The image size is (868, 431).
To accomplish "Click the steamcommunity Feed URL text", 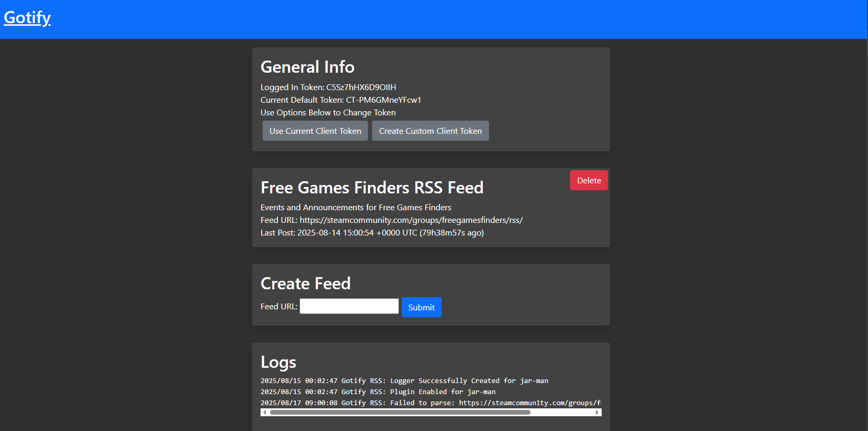I will point(392,220).
